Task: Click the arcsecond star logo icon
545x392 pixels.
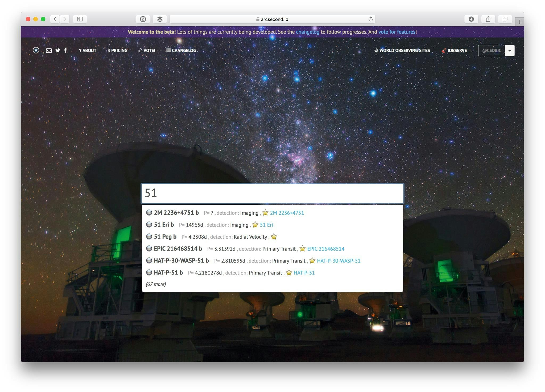Action: tap(36, 50)
